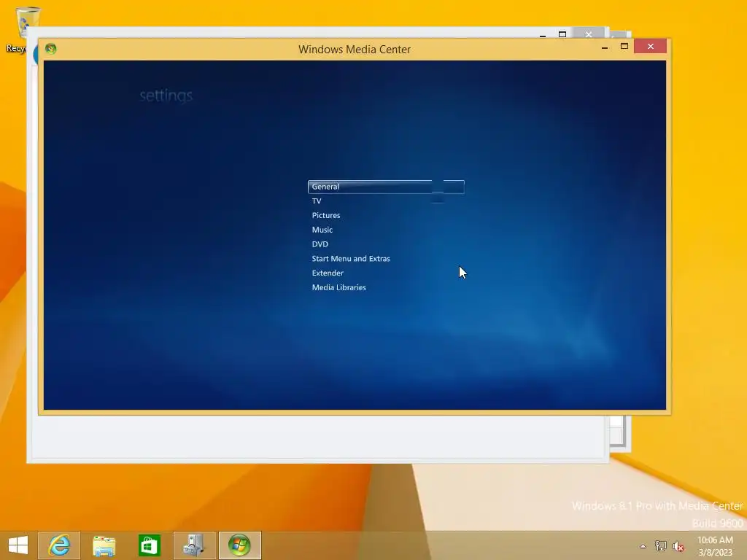
Task: Open the Windows Store taskbar icon
Action: click(149, 545)
